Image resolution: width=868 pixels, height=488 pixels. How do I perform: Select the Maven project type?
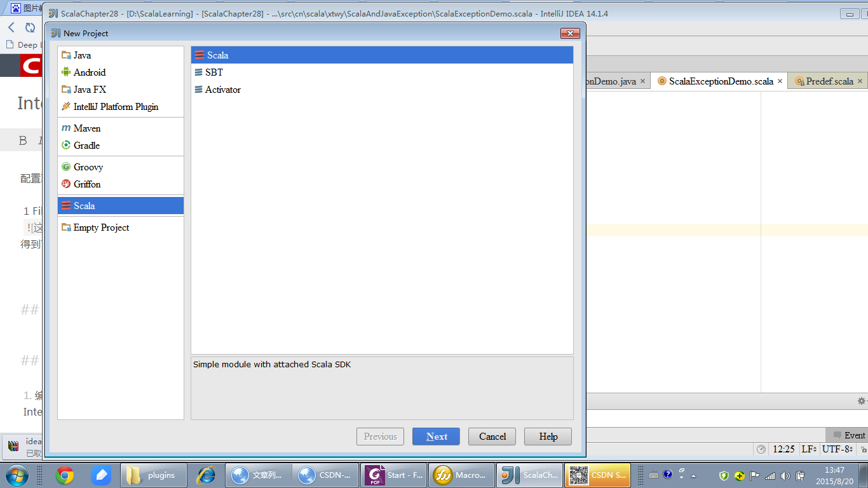point(121,128)
